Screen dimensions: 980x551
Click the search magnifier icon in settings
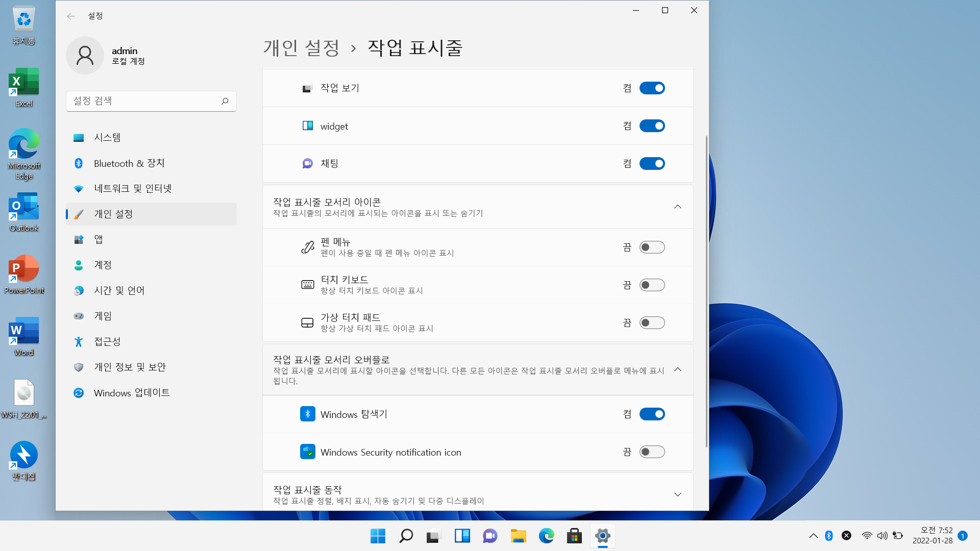click(225, 101)
